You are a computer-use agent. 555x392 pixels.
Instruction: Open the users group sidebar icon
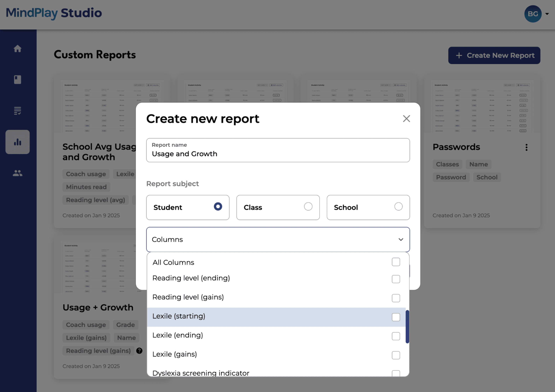pyautogui.click(x=17, y=173)
